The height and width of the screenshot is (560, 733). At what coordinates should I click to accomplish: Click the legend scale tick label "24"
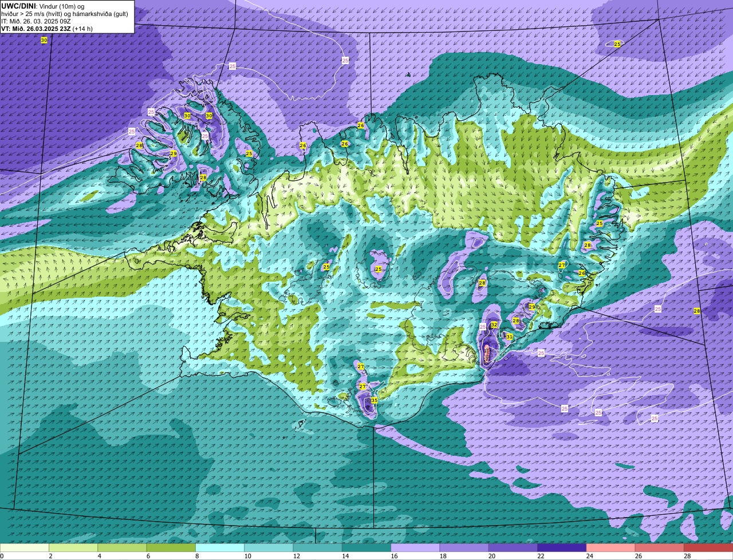tap(589, 556)
